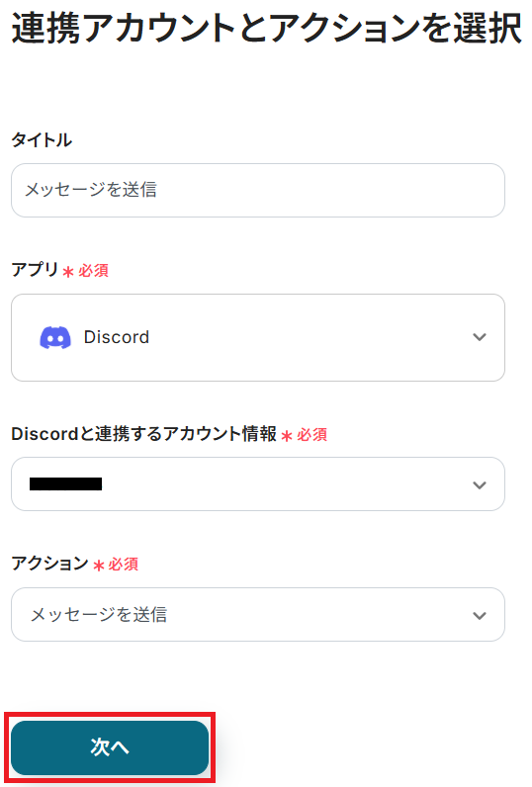Click the 次へ button
This screenshot has height=787, width=532.
(x=110, y=747)
